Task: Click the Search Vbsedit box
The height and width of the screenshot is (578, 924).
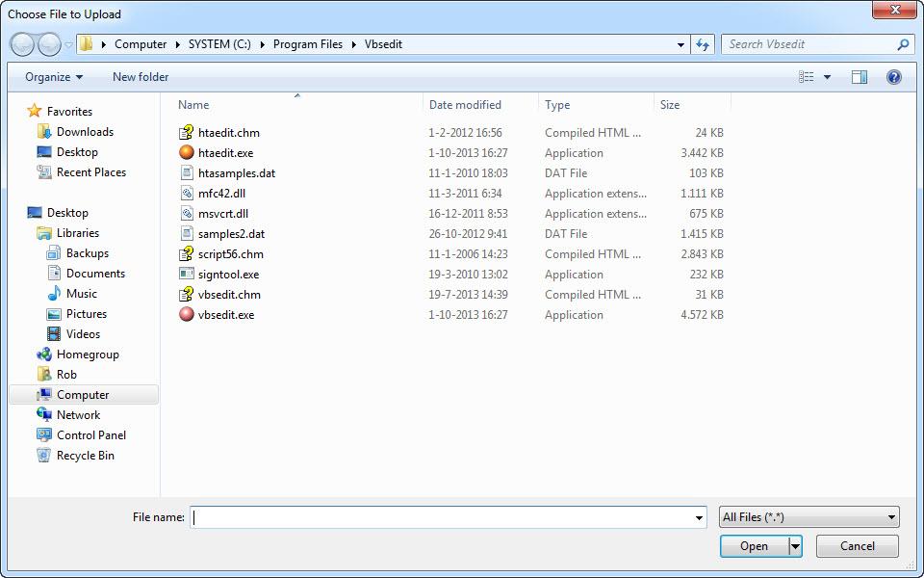Action: tap(808, 44)
